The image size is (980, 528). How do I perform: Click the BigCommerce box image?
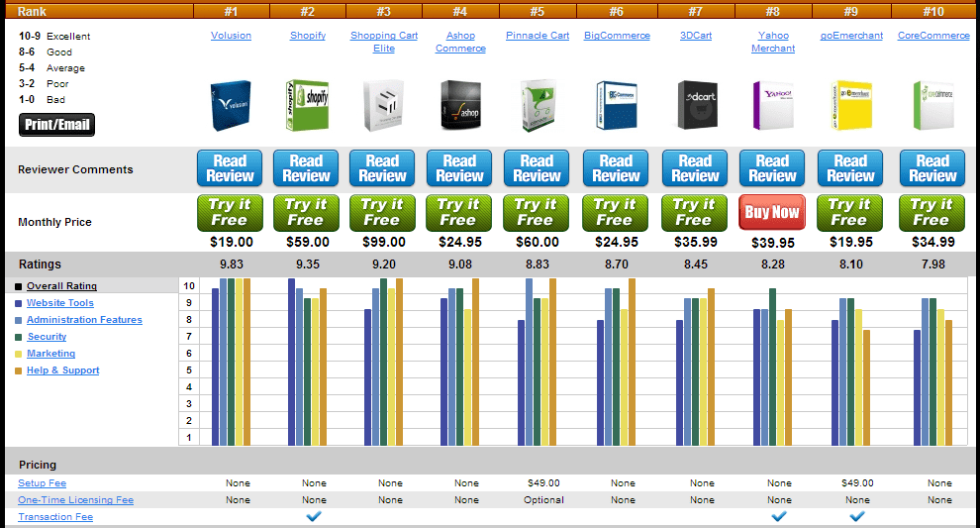[617, 105]
